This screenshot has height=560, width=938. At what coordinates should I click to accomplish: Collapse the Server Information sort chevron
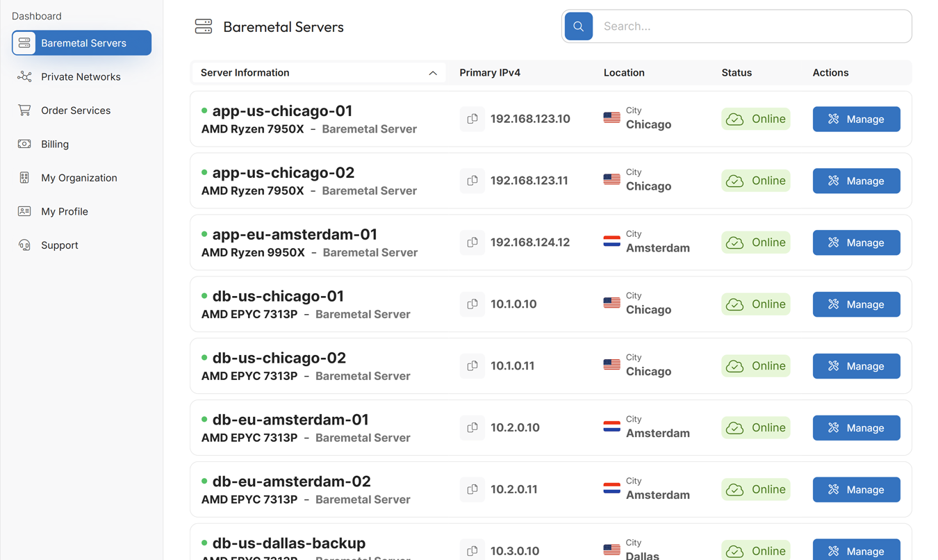tap(433, 73)
